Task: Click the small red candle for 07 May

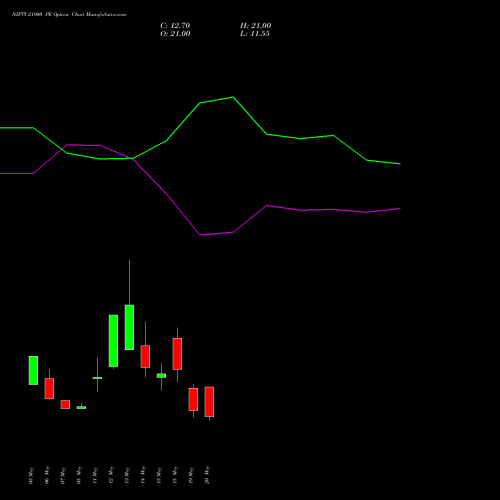Action: click(x=65, y=404)
